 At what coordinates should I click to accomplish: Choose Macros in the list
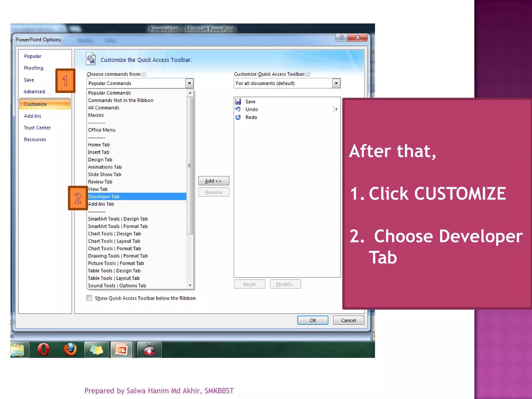[137, 115]
